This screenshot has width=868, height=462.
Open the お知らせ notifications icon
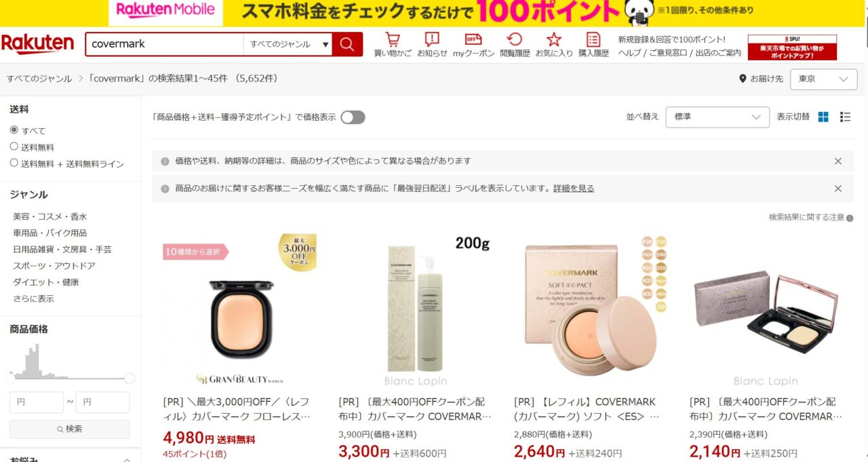tap(432, 45)
